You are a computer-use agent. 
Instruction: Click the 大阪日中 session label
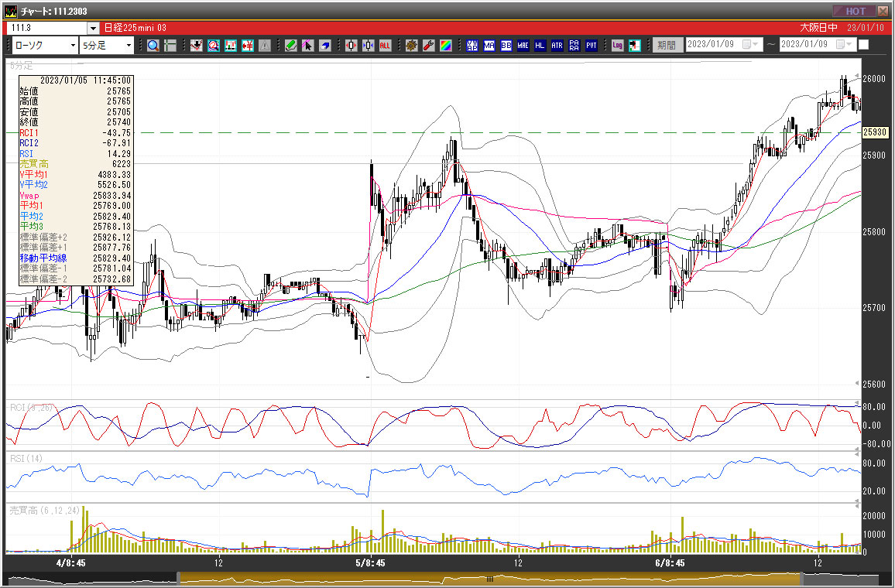pyautogui.click(x=818, y=28)
